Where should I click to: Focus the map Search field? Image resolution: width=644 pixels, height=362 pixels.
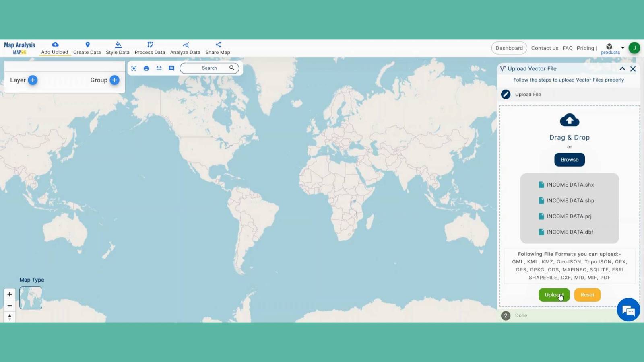pyautogui.click(x=209, y=68)
